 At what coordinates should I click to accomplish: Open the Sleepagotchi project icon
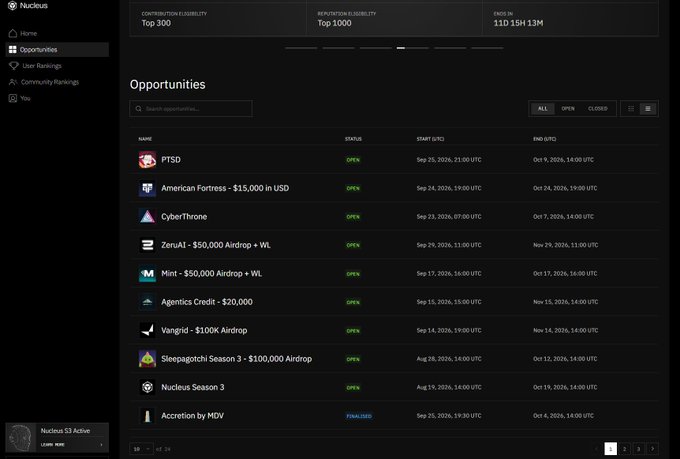click(147, 359)
